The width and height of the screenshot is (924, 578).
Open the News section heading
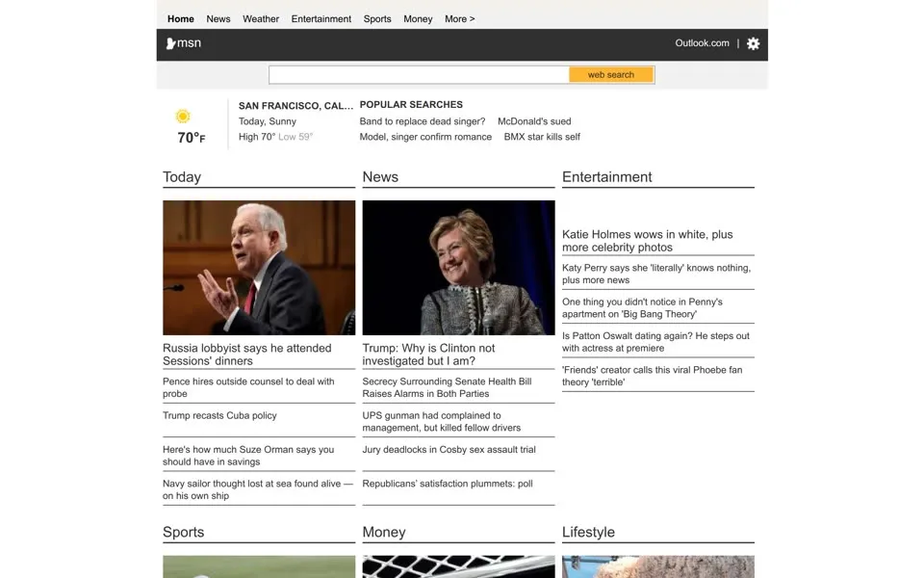click(380, 177)
